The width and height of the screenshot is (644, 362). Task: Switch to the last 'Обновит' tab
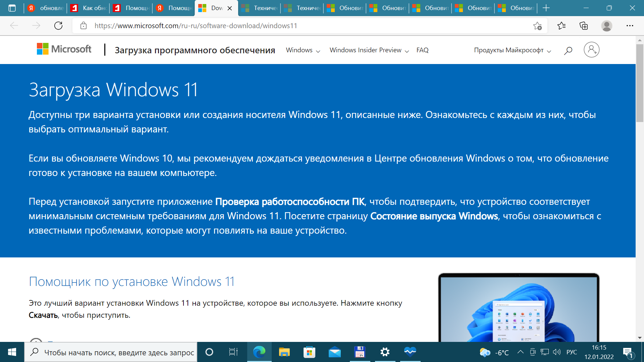(x=516, y=8)
